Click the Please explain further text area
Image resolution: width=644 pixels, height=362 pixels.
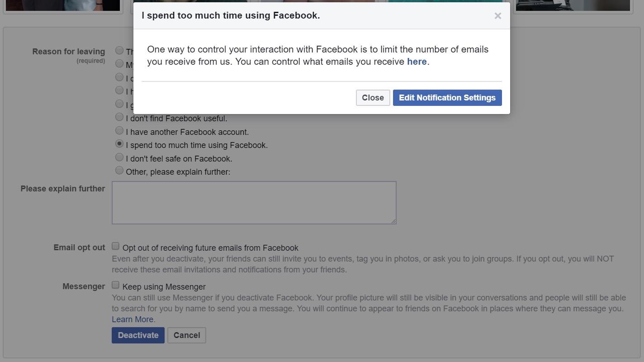(254, 202)
